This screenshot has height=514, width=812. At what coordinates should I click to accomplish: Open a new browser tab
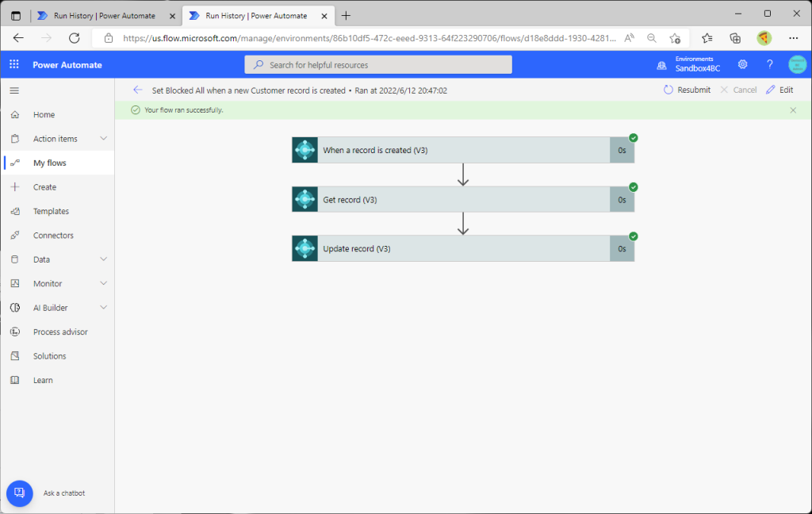point(346,16)
